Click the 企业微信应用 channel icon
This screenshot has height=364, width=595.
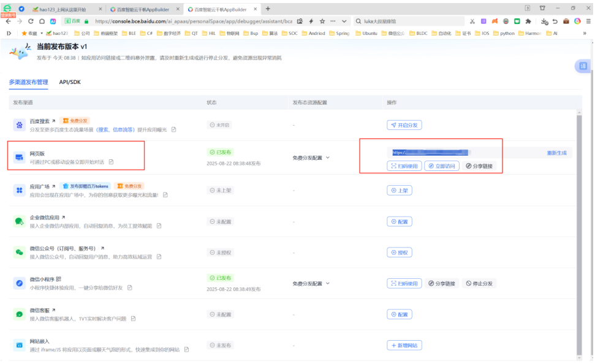[x=20, y=221]
